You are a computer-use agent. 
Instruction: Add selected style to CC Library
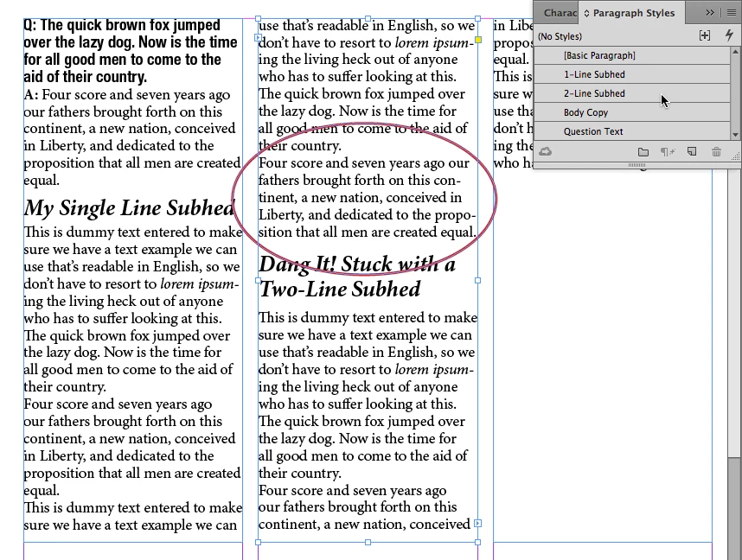(x=546, y=151)
